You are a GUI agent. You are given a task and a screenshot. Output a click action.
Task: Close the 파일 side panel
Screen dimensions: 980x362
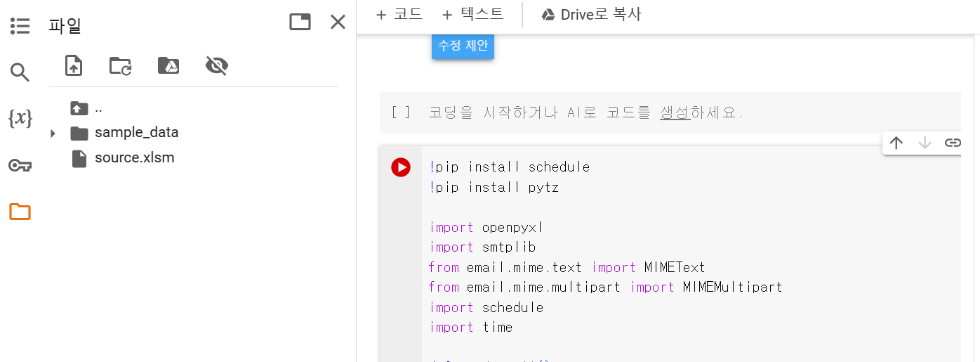(x=338, y=22)
